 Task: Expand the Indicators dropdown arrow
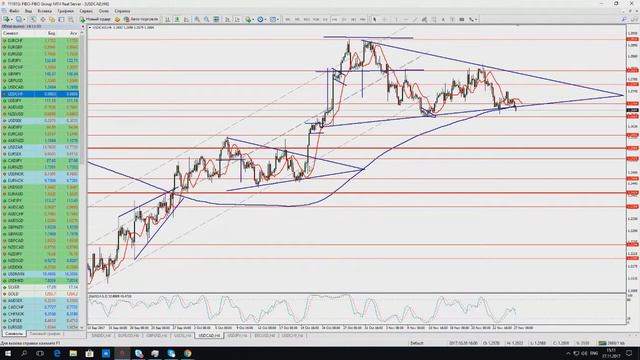(253, 19)
